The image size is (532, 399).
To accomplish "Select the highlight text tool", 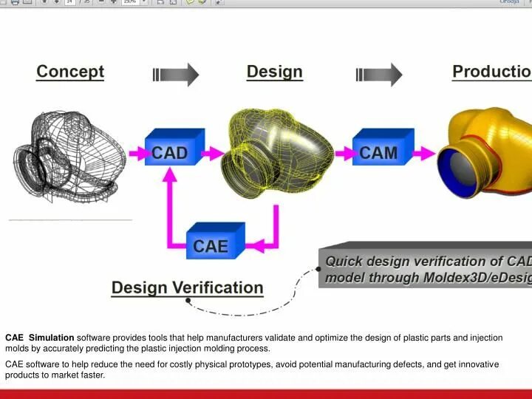I will point(202,1).
